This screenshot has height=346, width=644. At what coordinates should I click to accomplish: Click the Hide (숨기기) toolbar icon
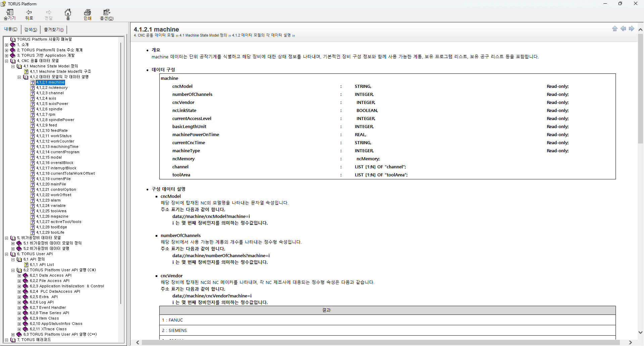[10, 14]
